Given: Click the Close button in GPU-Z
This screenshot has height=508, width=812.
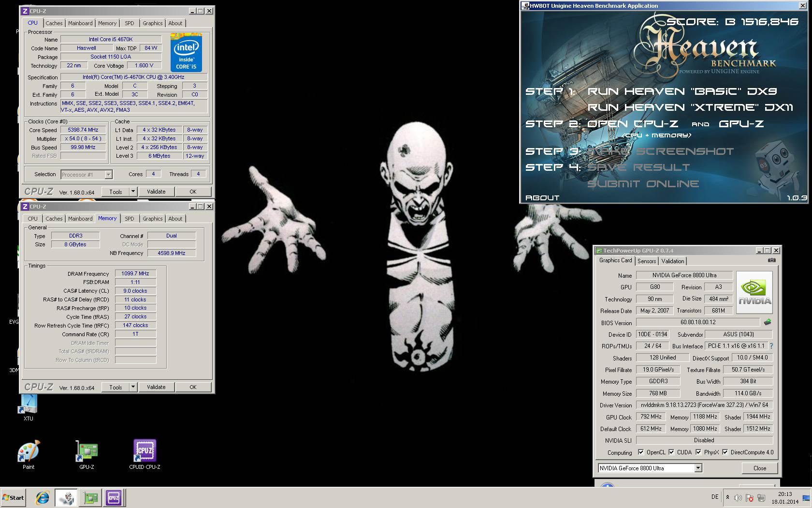Looking at the screenshot, I should 760,468.
